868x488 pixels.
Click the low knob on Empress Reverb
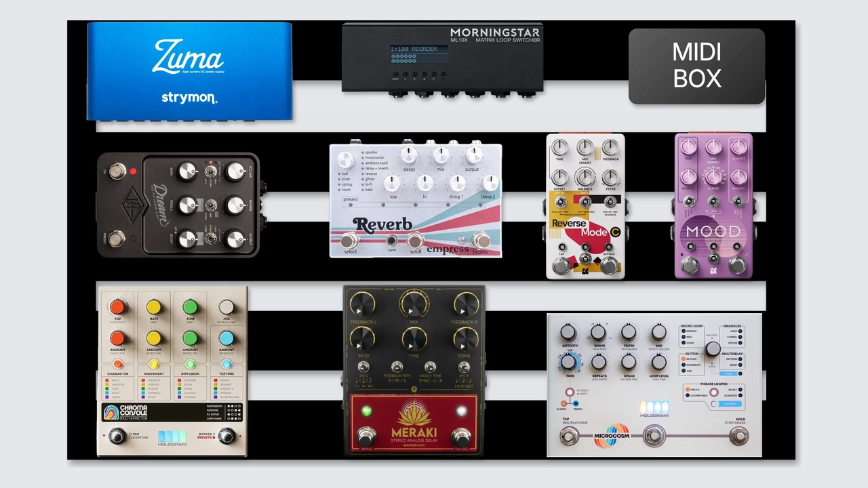[x=392, y=182]
